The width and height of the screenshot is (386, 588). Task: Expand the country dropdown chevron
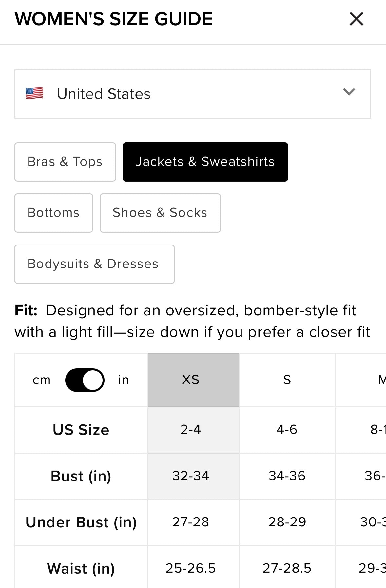click(349, 92)
